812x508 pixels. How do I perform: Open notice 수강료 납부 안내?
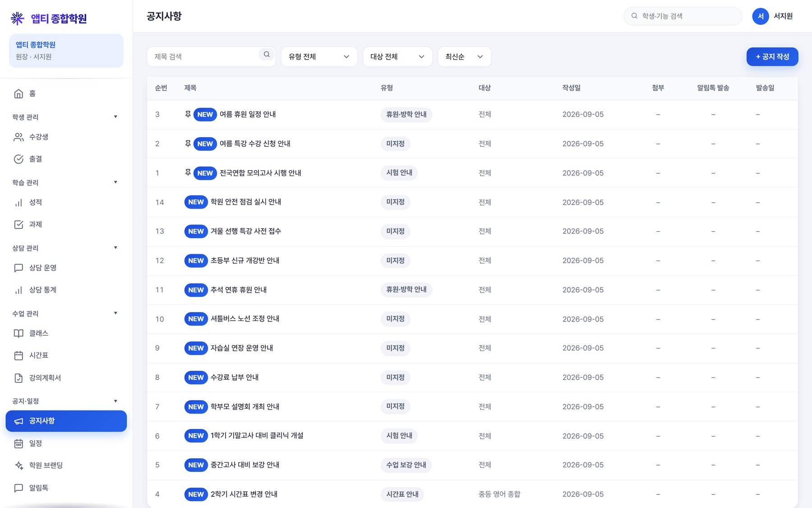point(234,377)
